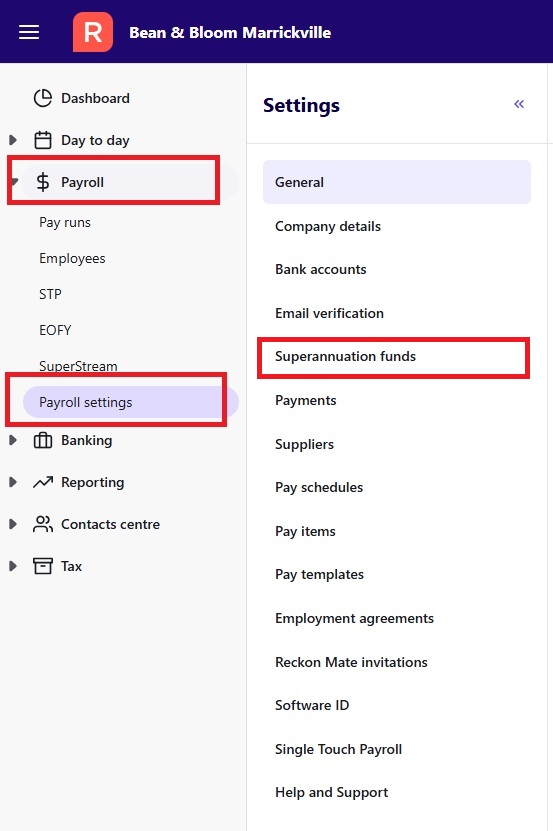The image size is (553, 831).
Task: Open the Contacts centre menu
Action: (x=110, y=524)
